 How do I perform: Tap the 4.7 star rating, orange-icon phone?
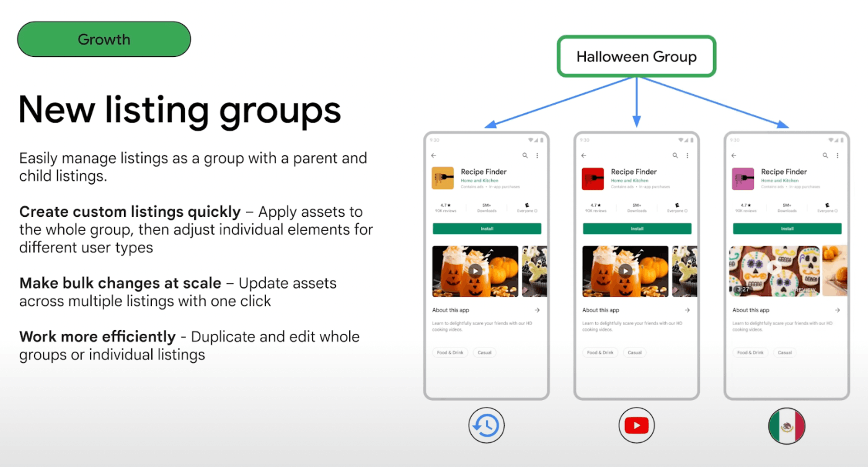[446, 207]
